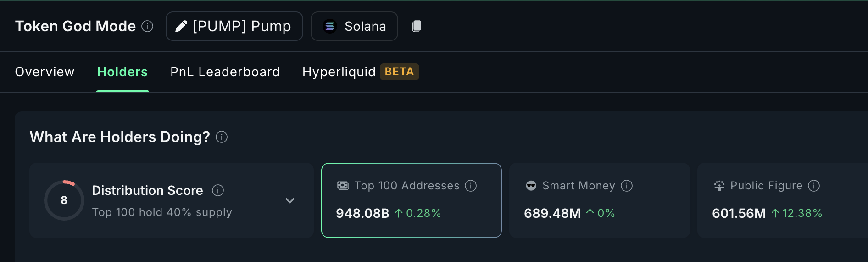868x262 pixels.
Task: Open the [PUMP] Pump token selector
Action: 234,26
